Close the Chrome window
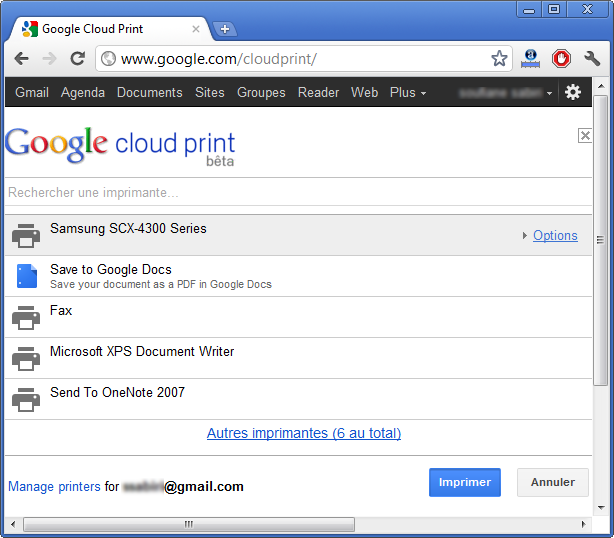Viewport: 614px width, 538px height. tap(587, 9)
